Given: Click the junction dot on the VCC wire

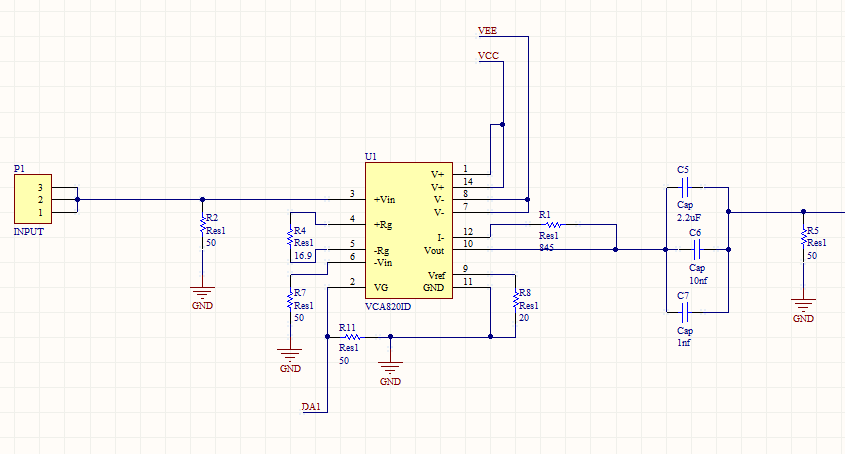Looking at the screenshot, I should point(503,125).
